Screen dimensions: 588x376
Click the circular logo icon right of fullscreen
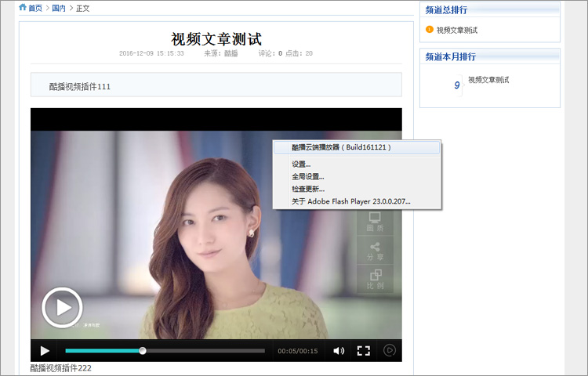pos(390,351)
